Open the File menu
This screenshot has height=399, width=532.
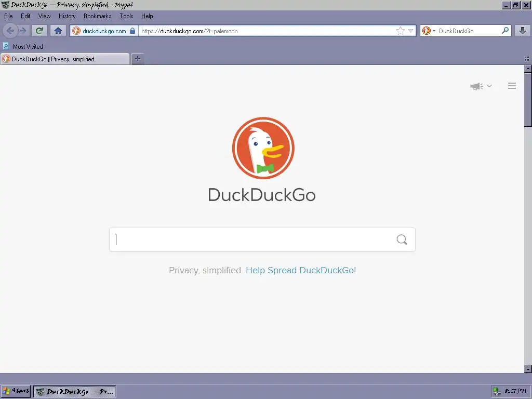coord(8,16)
